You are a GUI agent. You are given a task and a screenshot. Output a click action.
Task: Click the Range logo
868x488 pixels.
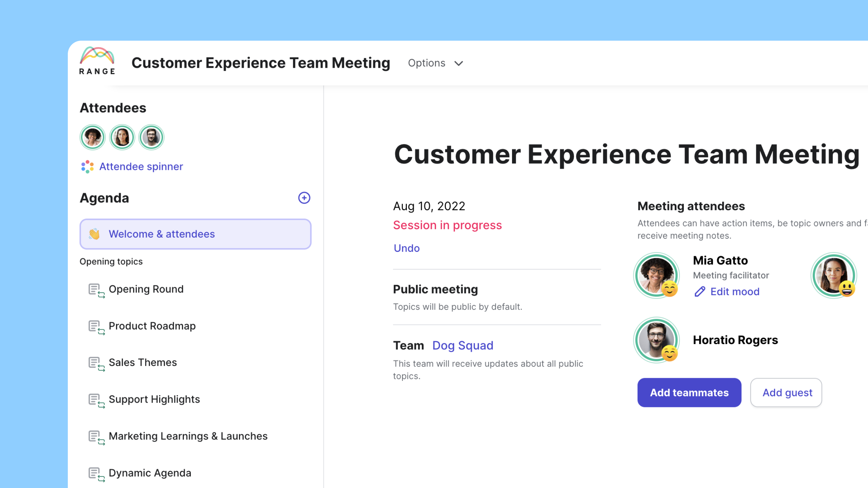click(97, 61)
